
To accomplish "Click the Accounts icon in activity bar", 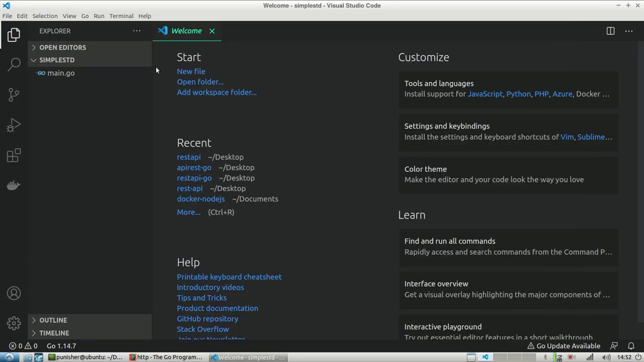I will click(x=14, y=293).
